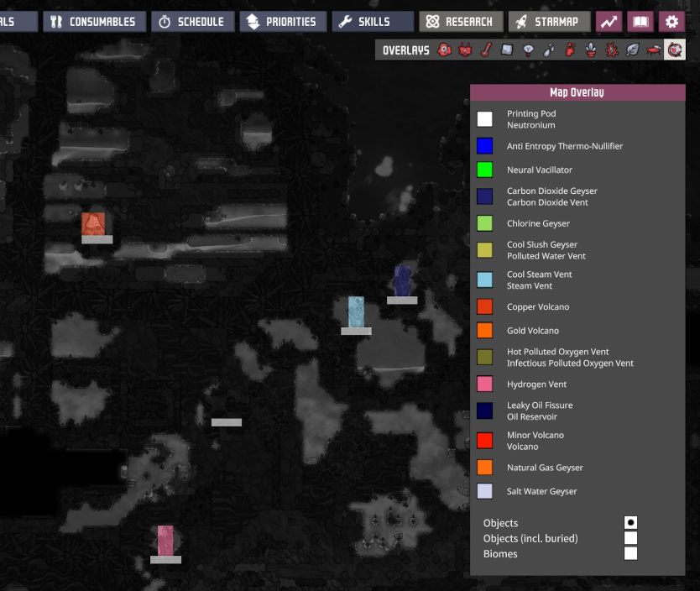Open the Skills screen
The height and width of the screenshot is (591, 700).
[373, 22]
